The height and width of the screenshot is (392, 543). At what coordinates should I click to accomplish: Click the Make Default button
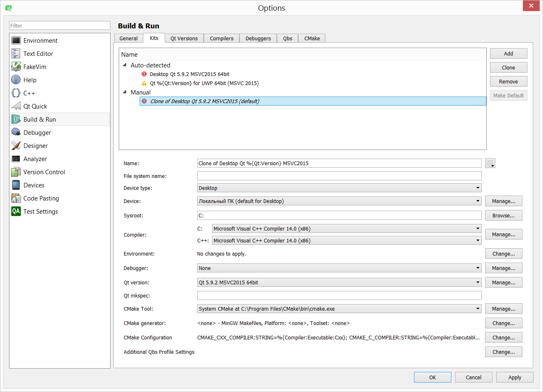(508, 95)
